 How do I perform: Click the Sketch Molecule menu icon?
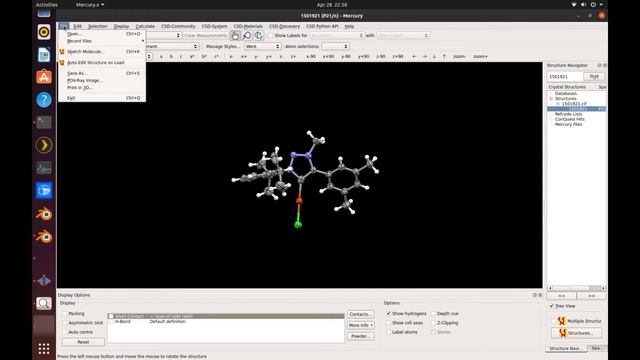pyautogui.click(x=62, y=52)
